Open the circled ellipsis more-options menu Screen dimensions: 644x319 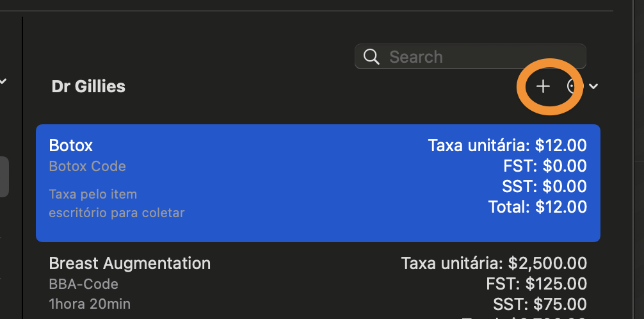573,86
